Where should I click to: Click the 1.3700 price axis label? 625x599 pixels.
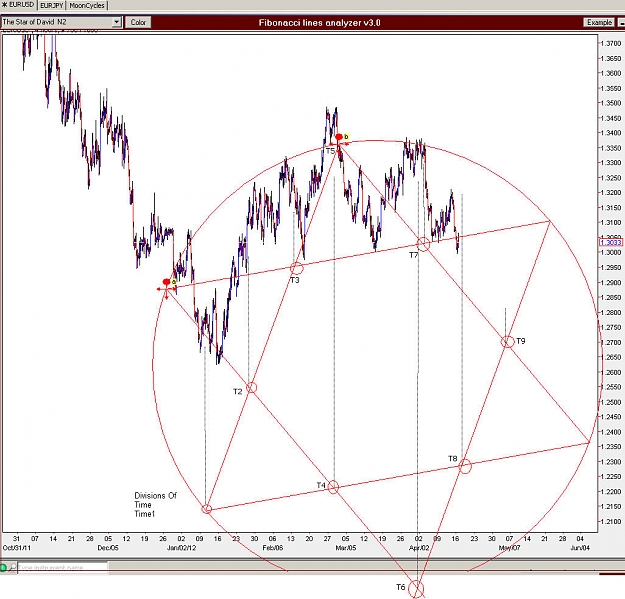point(611,43)
